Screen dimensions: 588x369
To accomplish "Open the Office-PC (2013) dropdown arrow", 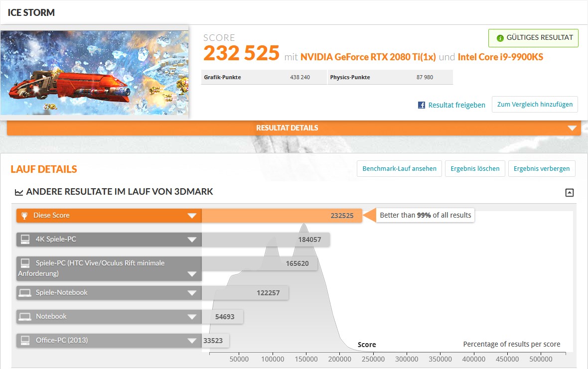I will pyautogui.click(x=192, y=341).
